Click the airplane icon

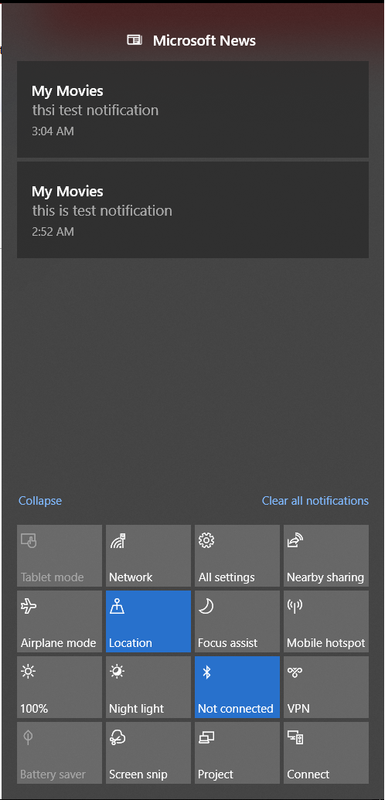click(x=28, y=606)
